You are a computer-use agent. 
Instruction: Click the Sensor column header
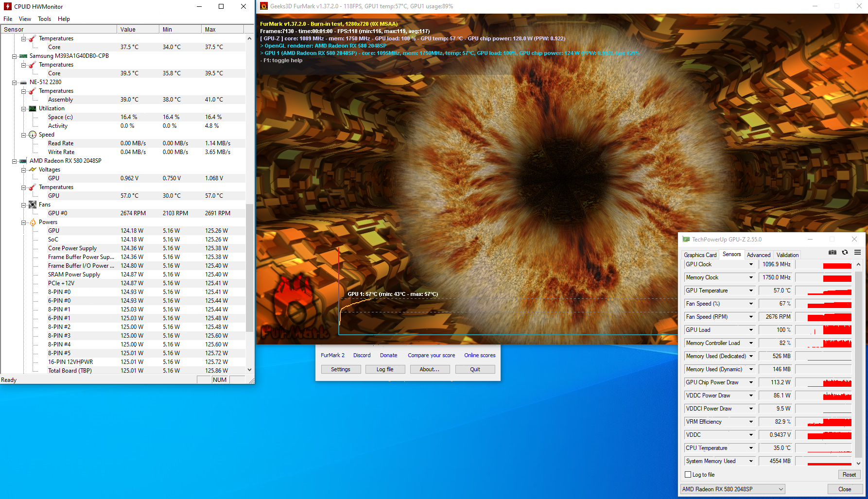(x=59, y=29)
